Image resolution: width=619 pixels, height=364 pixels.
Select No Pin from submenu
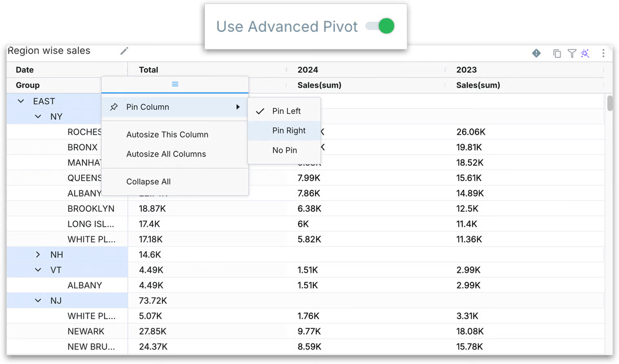285,150
